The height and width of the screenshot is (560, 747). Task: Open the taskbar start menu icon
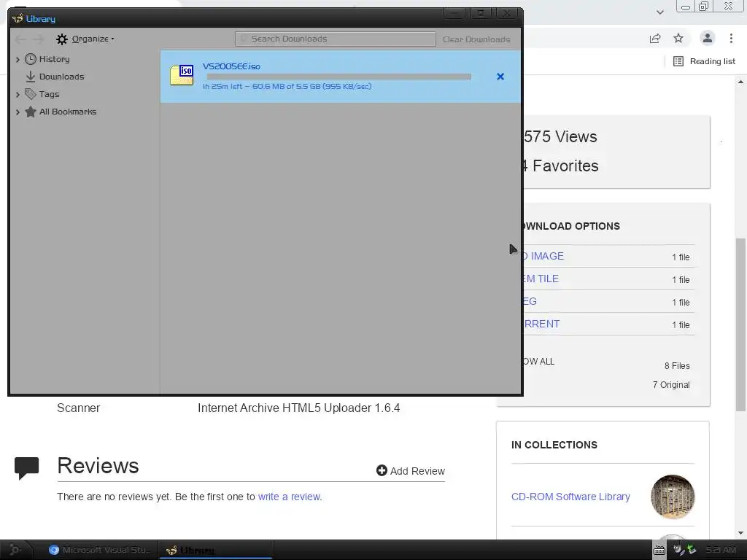tap(15, 550)
